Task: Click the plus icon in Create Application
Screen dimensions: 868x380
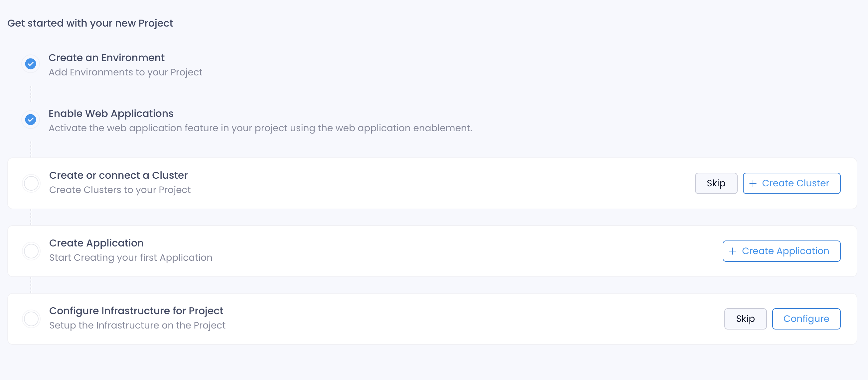Action: [733, 251]
